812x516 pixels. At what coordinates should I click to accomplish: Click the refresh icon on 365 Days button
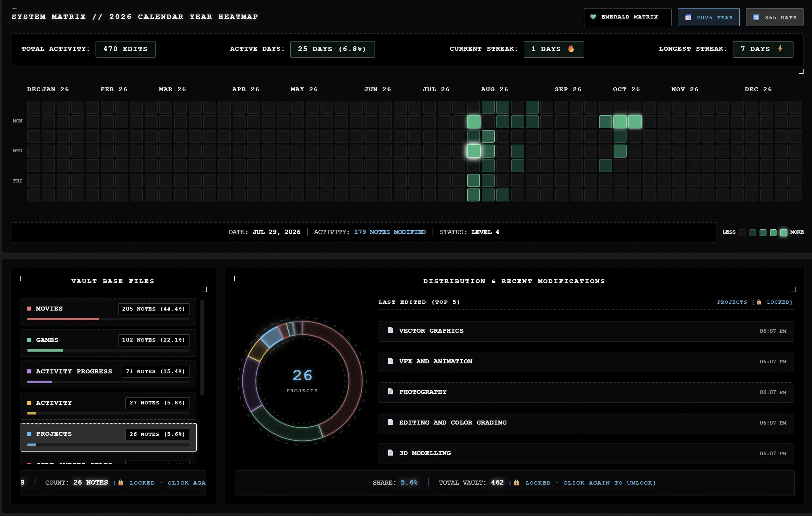coord(756,17)
